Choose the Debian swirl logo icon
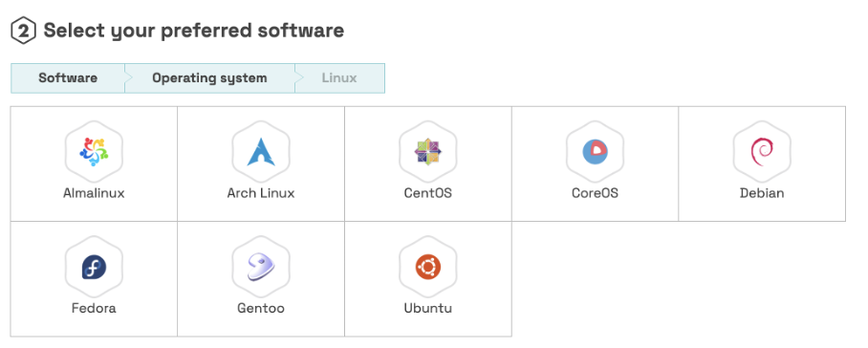Screen dimensions: 868x348 pyautogui.click(x=762, y=152)
